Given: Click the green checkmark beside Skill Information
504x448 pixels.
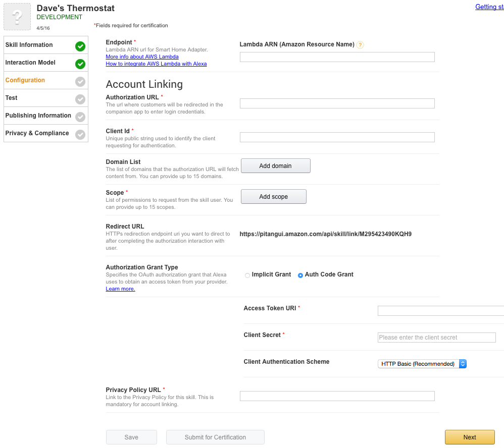Looking at the screenshot, I should 80,46.
